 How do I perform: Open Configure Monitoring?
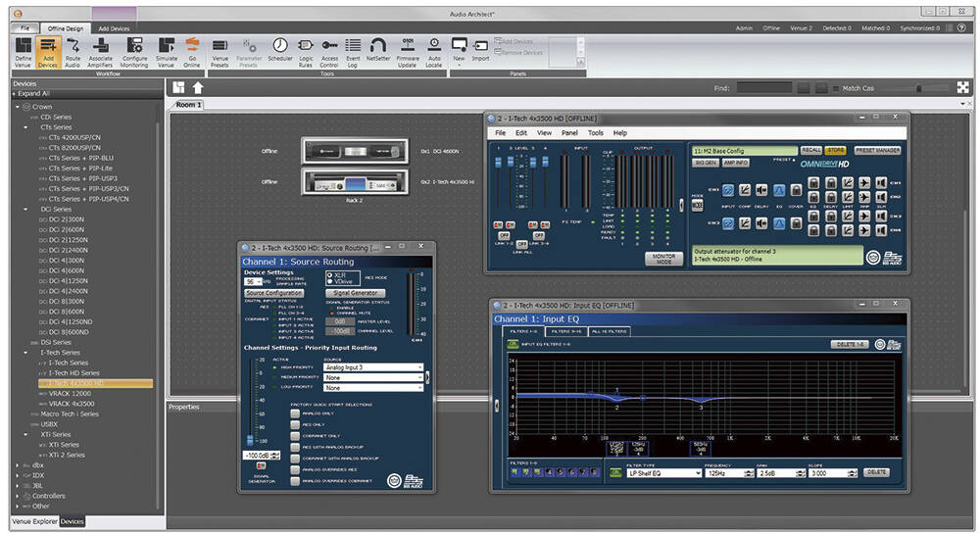[134, 52]
